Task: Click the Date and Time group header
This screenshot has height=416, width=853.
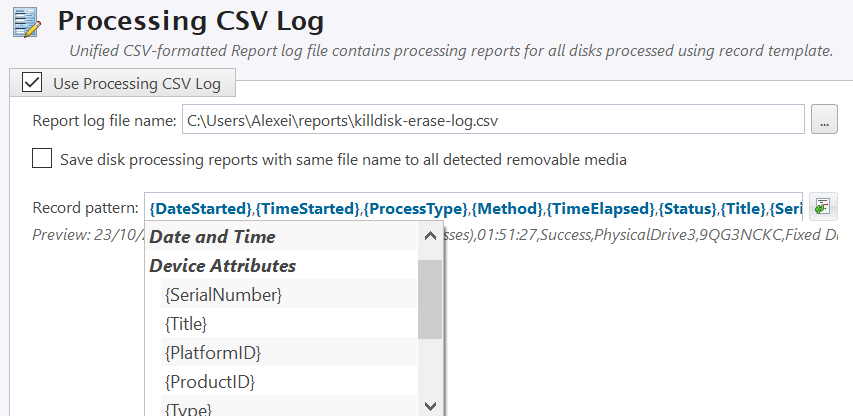Action: click(212, 237)
